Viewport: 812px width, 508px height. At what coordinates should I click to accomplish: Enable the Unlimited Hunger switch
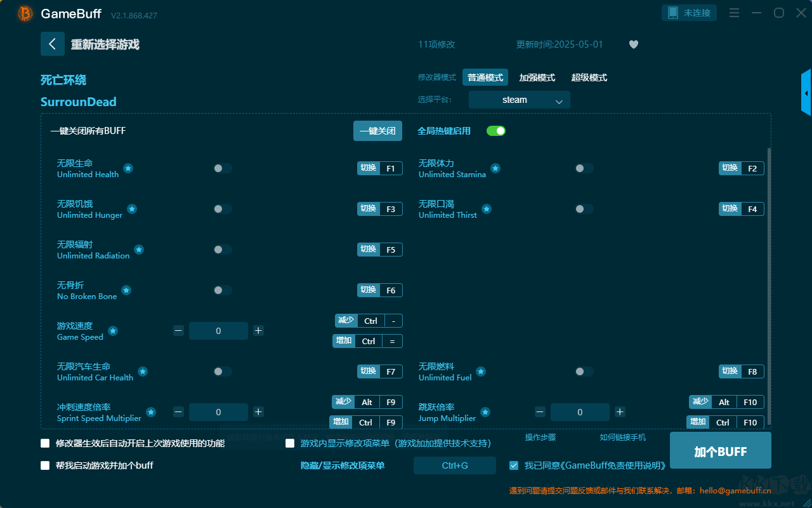(223, 209)
